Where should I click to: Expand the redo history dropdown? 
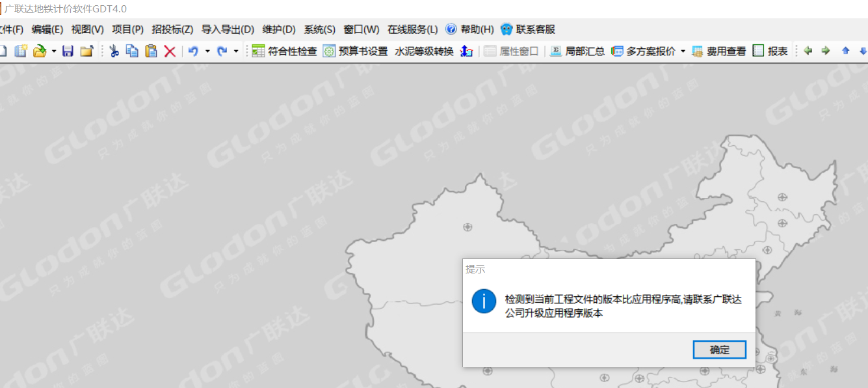click(x=236, y=51)
